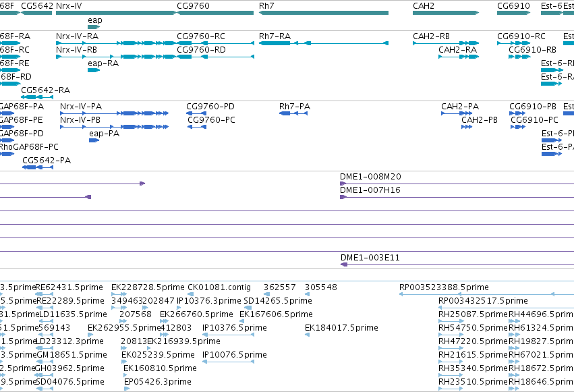Select the CG6910-PC protein feature
The height and width of the screenshot is (392, 574).
point(518,127)
